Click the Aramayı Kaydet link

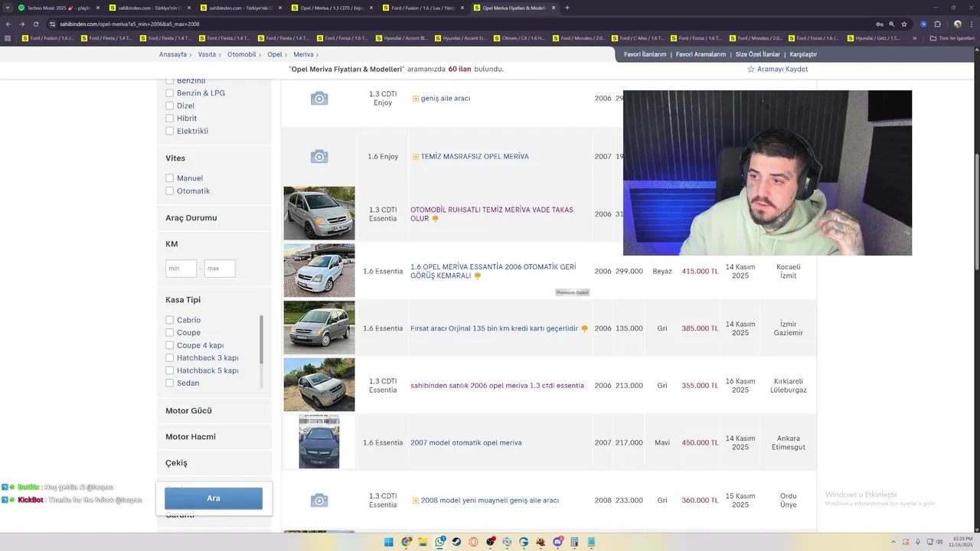(782, 69)
